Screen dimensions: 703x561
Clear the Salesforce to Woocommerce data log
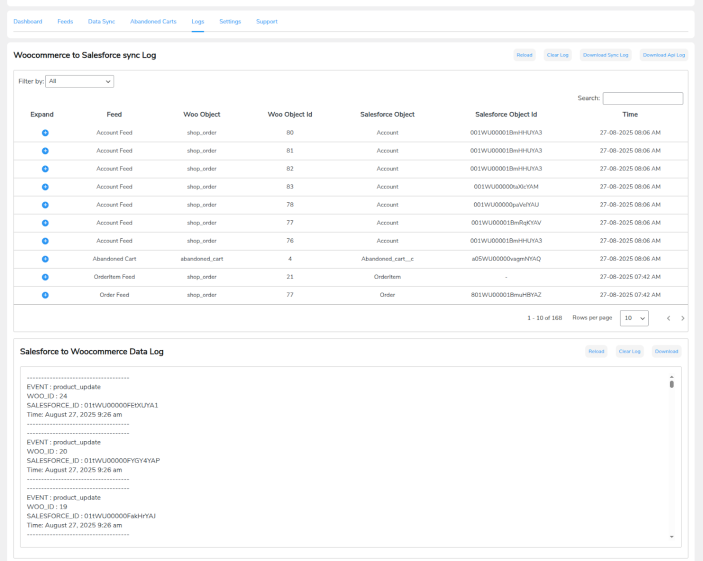coord(629,351)
